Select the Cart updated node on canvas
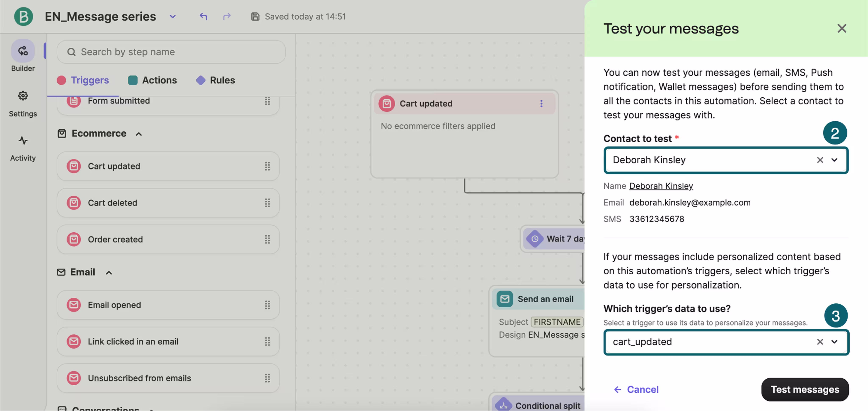Viewport: 868px width, 411px height. click(x=464, y=134)
